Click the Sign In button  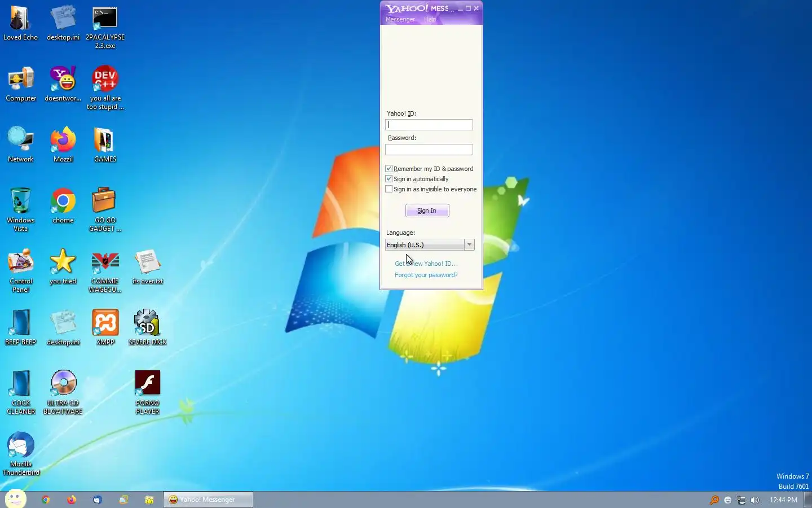click(x=427, y=211)
